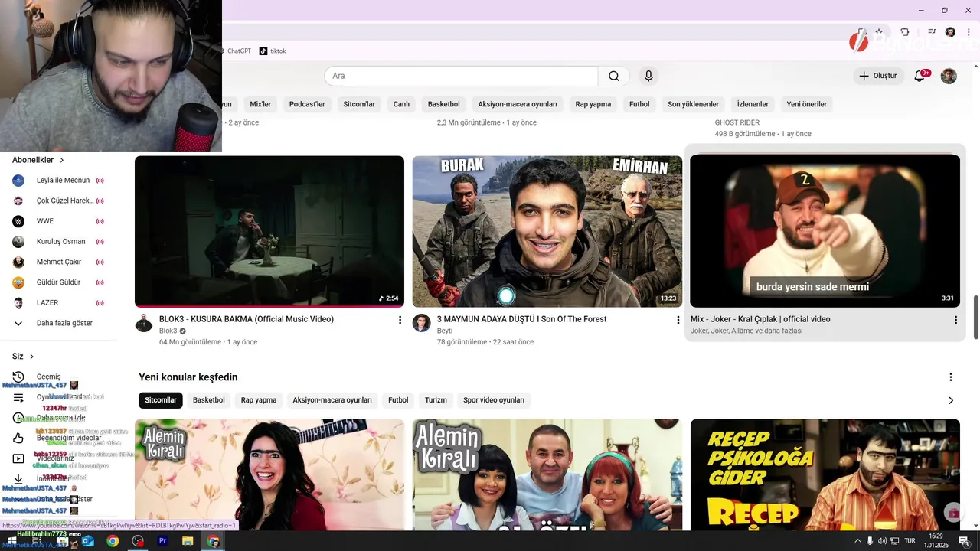Open Adobe Premiere Pro from taskbar
The height and width of the screenshot is (551, 980).
[162, 541]
